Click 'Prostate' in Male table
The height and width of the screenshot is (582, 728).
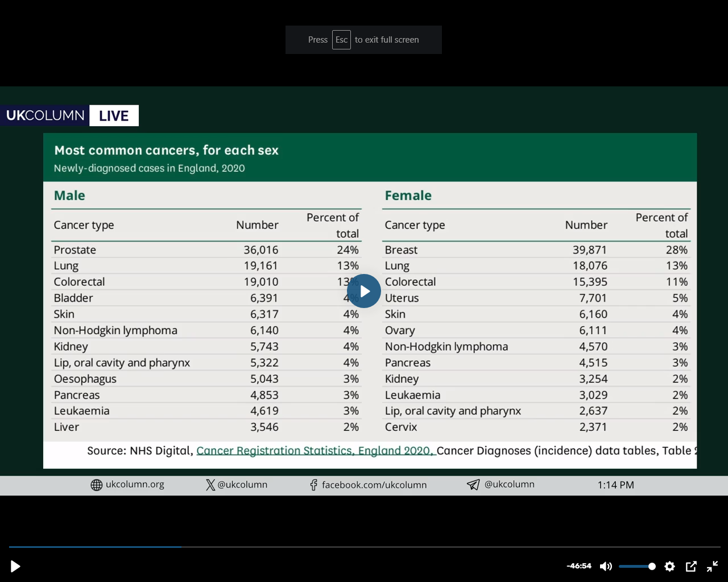[x=75, y=250]
